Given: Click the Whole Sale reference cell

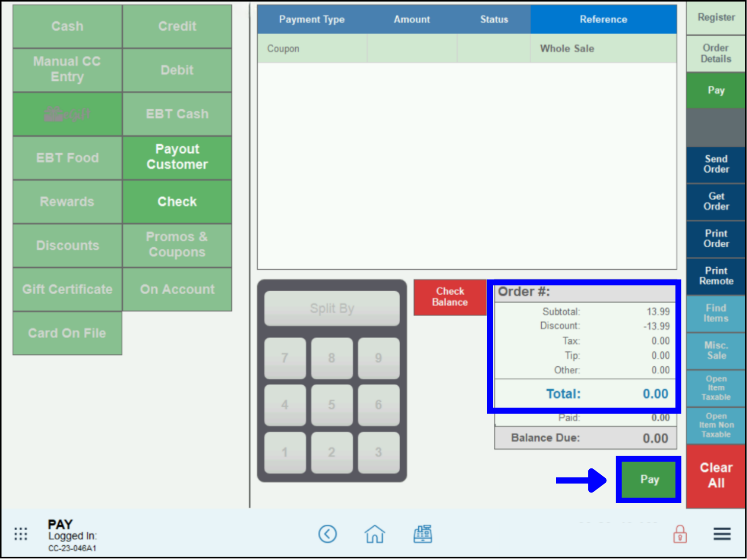Looking at the screenshot, I should (x=603, y=48).
